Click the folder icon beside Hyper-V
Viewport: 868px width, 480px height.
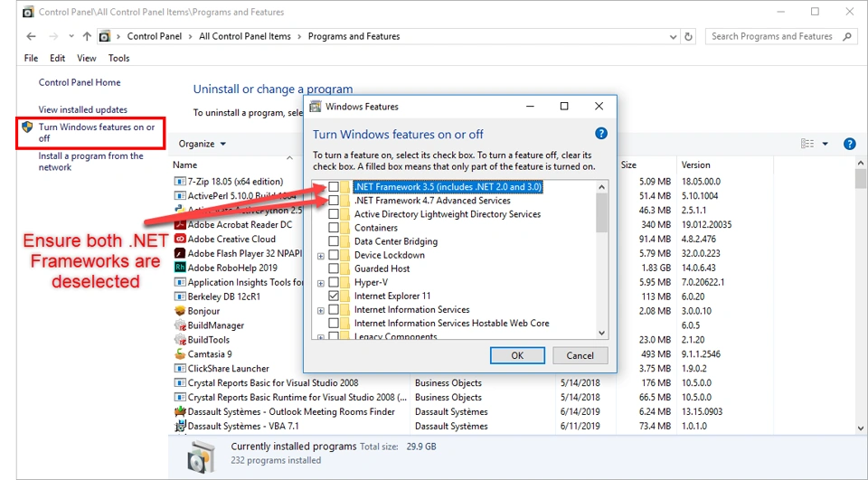tap(344, 282)
